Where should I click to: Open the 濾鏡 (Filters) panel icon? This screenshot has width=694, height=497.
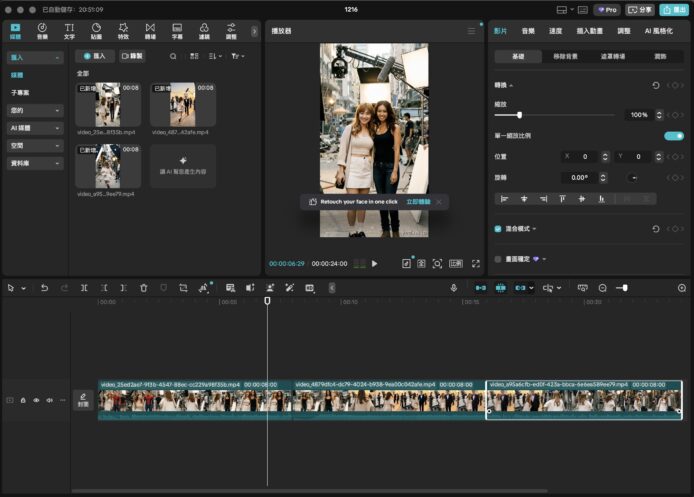coord(204,31)
